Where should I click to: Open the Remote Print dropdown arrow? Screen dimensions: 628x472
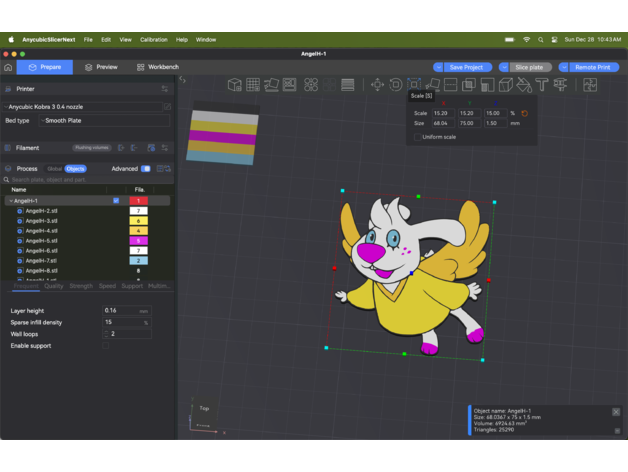(x=564, y=67)
